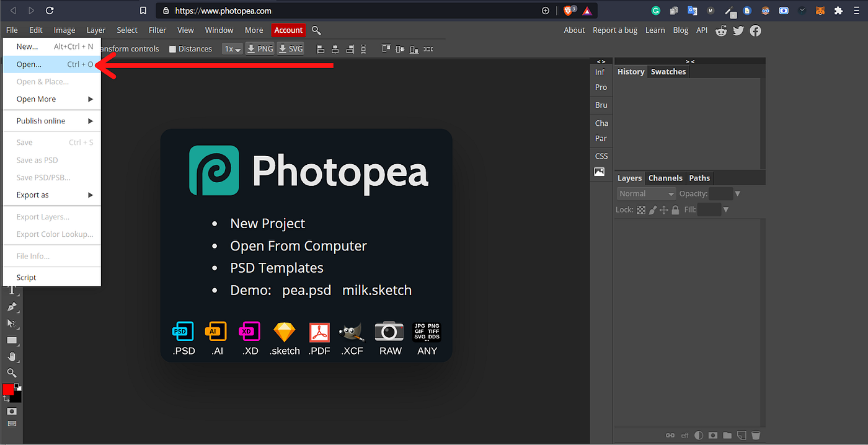868x445 pixels.
Task: Click the search magnifier in menu bar
Action: (316, 30)
